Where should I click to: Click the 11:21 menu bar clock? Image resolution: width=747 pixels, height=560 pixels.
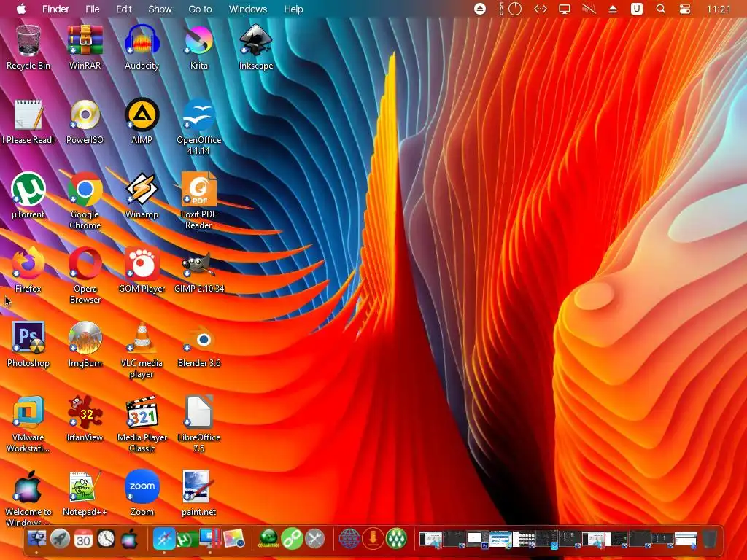(719, 9)
